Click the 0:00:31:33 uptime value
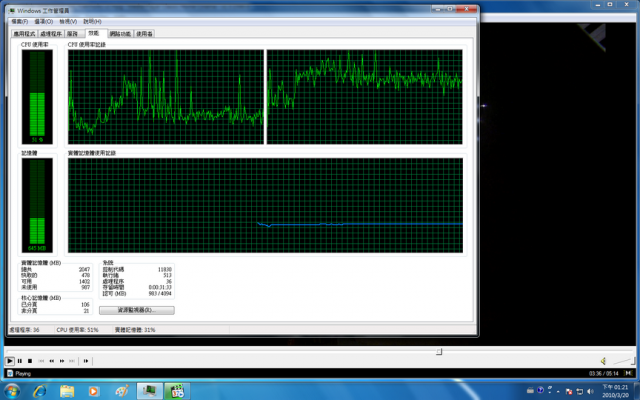Viewport: 640px width, 400px height. pos(160,287)
